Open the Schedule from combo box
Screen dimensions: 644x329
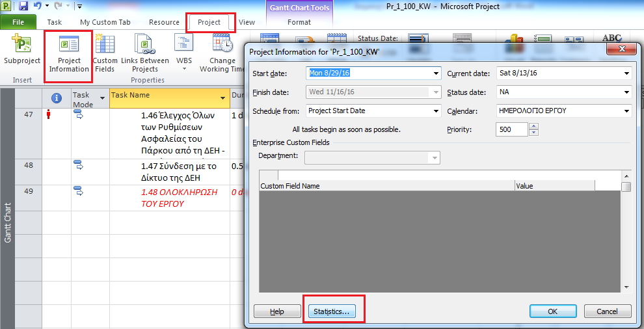(373, 111)
